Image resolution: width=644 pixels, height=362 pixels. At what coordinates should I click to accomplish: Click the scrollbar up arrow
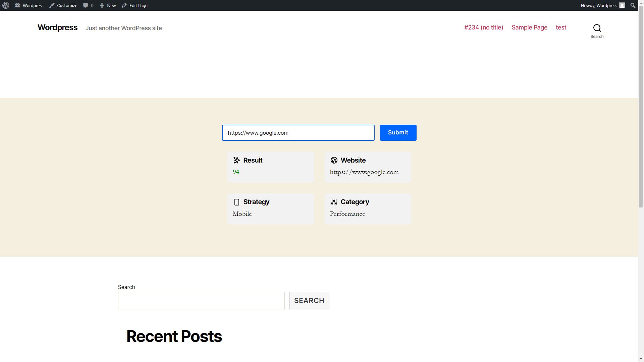coord(641,3)
